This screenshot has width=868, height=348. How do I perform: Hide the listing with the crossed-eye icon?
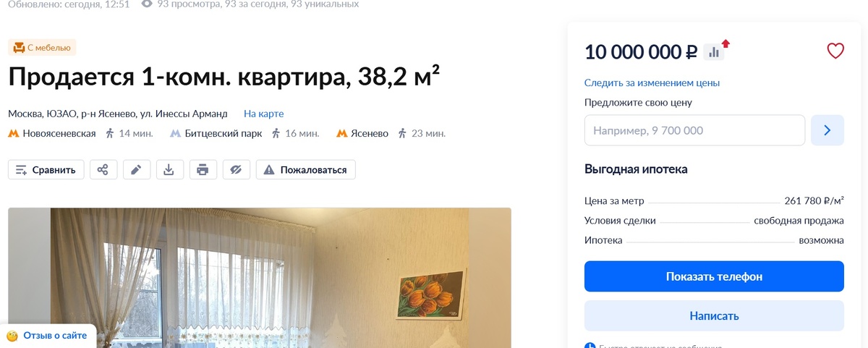tap(236, 170)
